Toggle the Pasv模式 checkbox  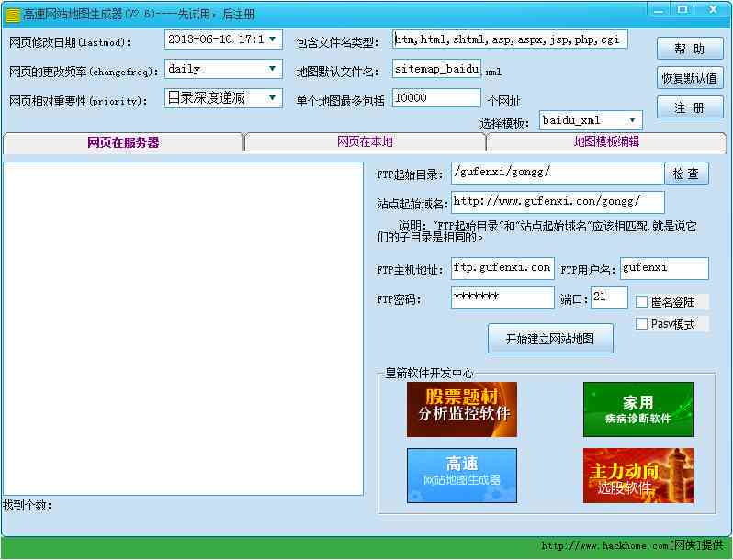pos(642,324)
